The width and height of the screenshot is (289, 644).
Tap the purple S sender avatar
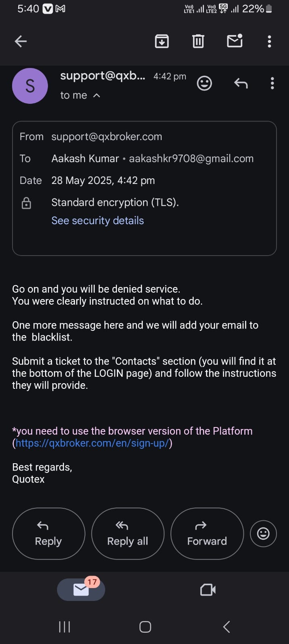click(x=30, y=86)
